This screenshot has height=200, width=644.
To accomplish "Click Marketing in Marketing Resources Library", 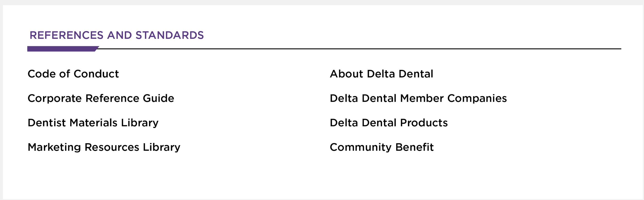I will point(54,148).
